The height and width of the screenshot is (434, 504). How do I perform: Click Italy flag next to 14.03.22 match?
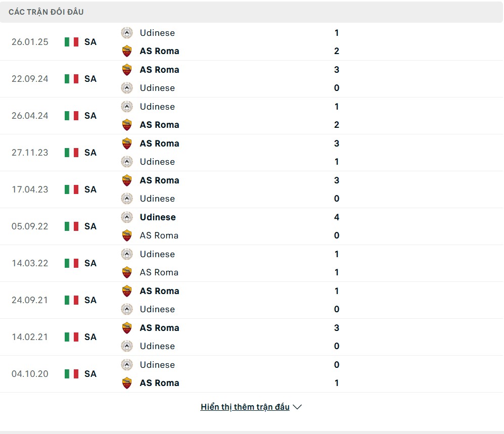pyautogui.click(x=71, y=263)
